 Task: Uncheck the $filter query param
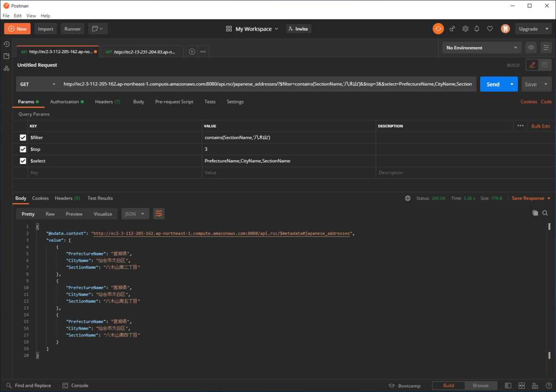(x=23, y=137)
